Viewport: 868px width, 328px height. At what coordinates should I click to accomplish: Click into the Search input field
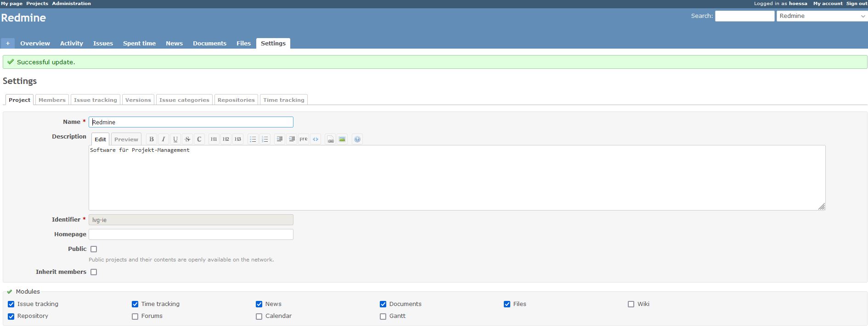745,16
